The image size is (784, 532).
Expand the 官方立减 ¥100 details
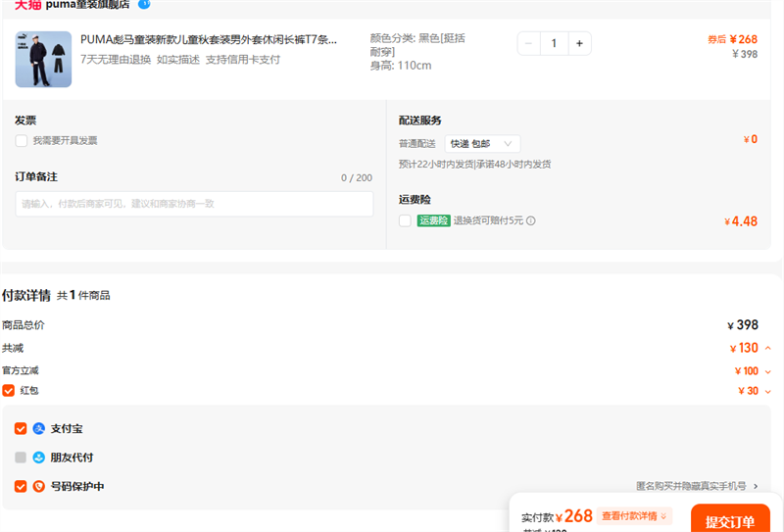click(767, 371)
